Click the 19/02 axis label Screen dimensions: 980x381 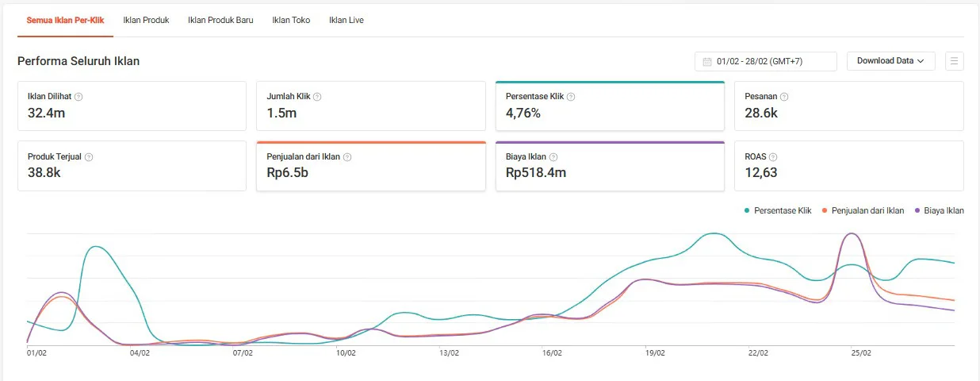click(655, 353)
